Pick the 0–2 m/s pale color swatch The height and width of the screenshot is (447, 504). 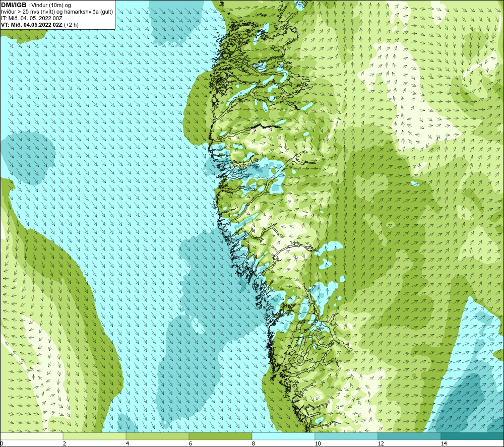(31, 436)
